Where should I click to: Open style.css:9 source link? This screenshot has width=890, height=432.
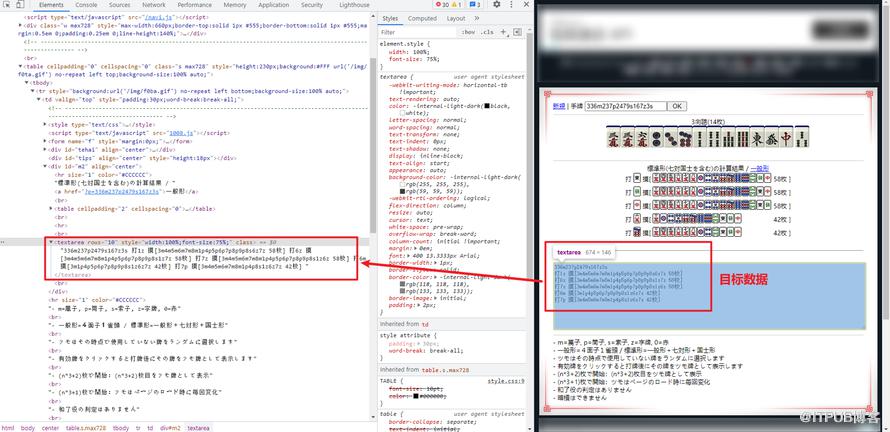[x=506, y=381]
